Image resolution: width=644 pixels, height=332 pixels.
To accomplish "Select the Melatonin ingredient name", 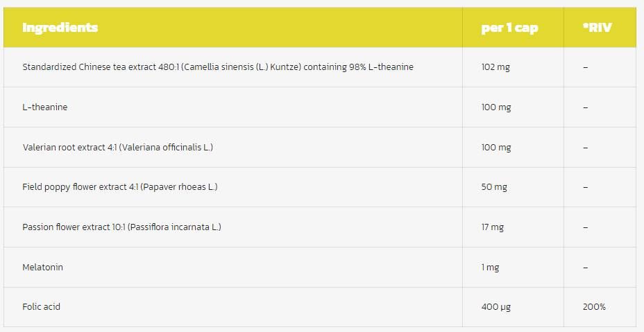I will [x=43, y=267].
